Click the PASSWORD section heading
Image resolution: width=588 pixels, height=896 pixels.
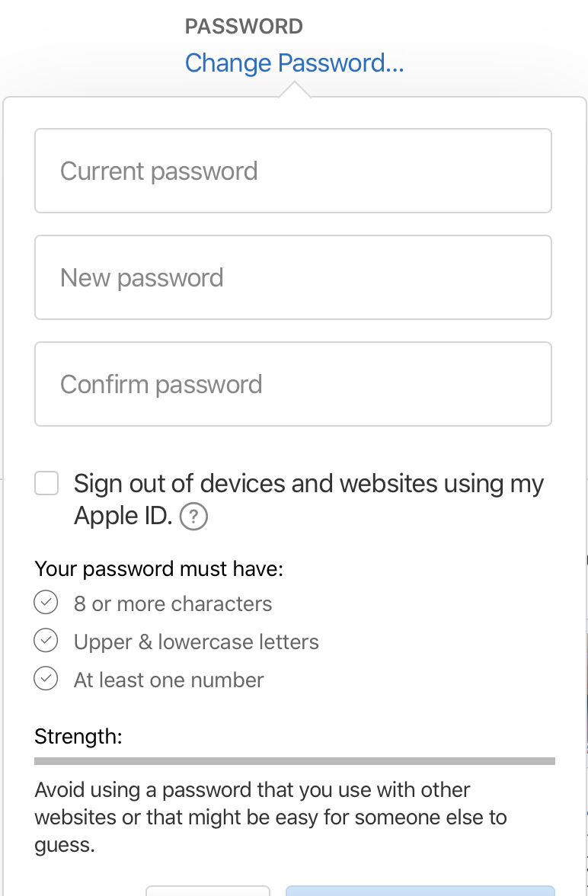[244, 27]
